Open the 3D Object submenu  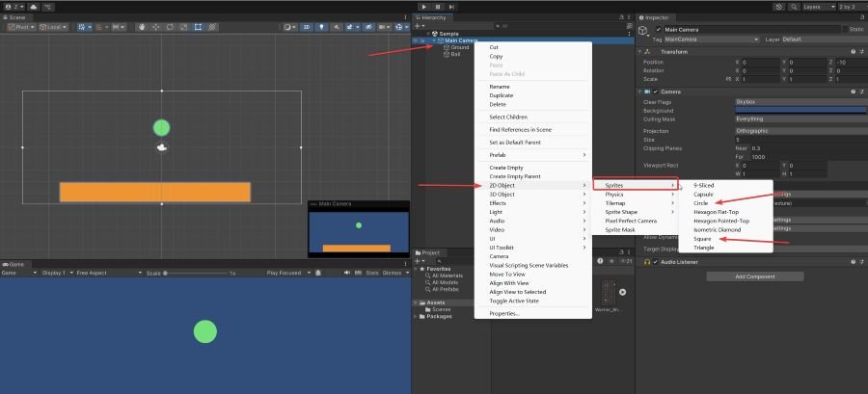533,195
